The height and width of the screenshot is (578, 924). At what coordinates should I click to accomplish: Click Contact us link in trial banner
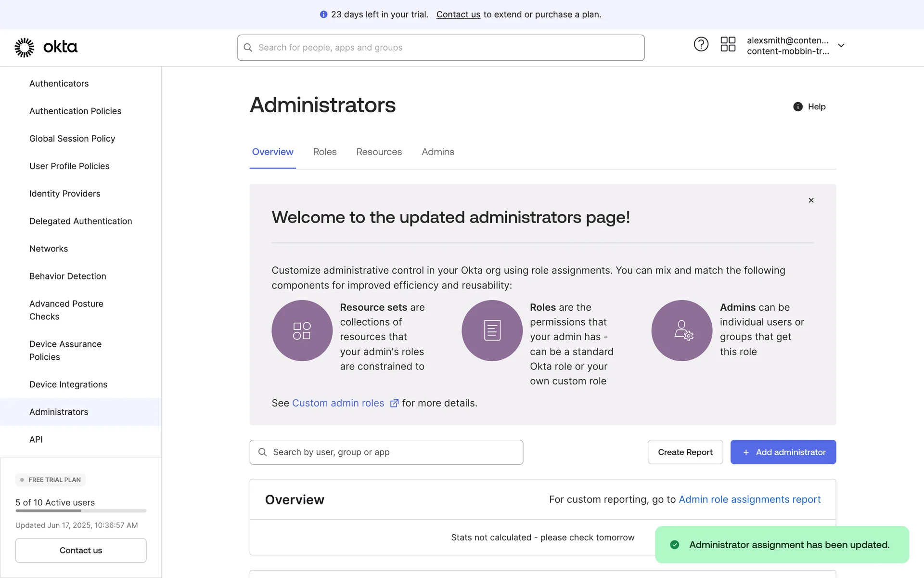(458, 14)
